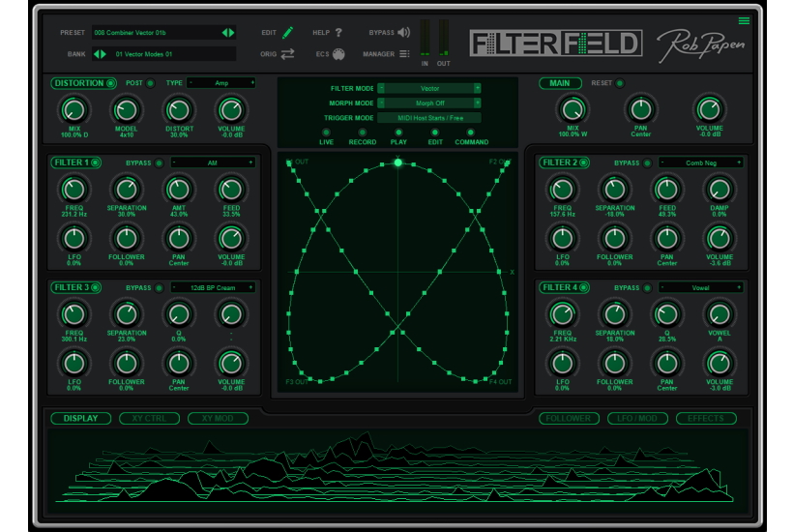Click the bank left-right arrows icon

101,53
